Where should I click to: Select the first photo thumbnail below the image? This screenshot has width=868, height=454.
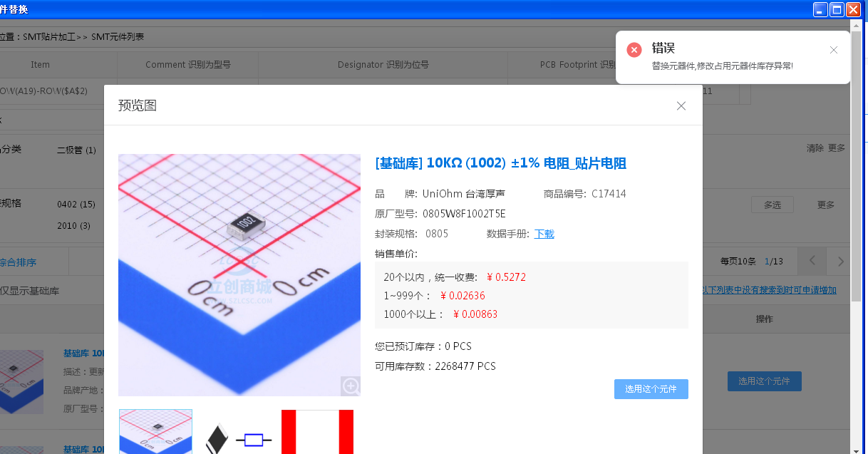point(155,432)
